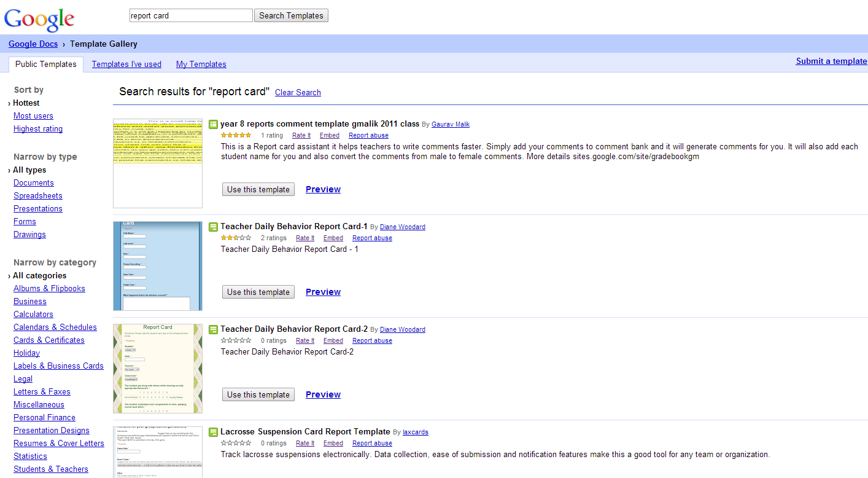Sort results by Most users

click(x=33, y=116)
